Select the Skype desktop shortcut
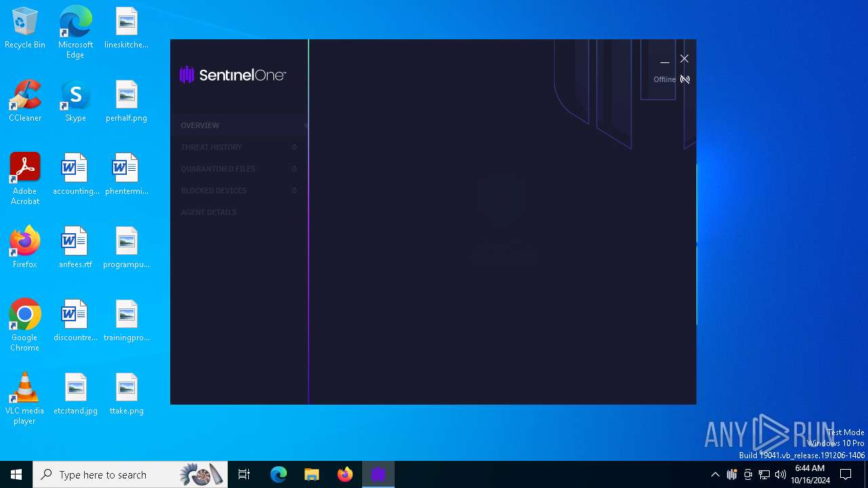 (75, 102)
